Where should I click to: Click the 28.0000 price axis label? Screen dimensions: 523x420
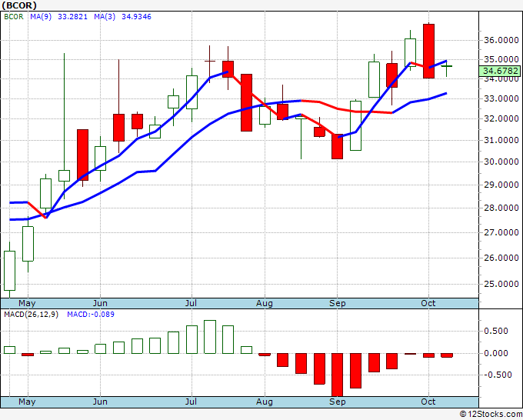click(501, 208)
